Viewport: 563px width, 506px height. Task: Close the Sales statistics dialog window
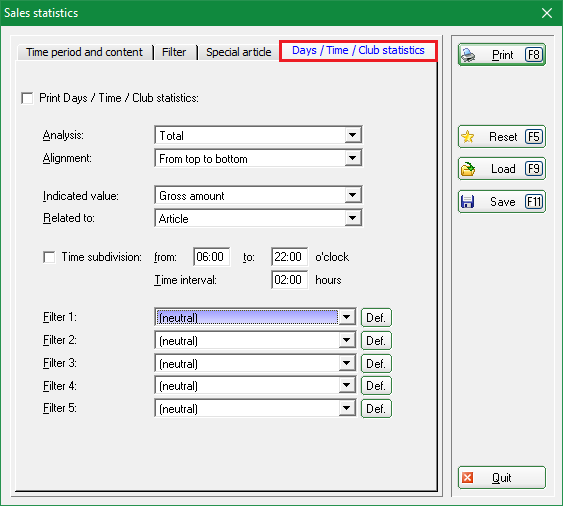click(547, 13)
